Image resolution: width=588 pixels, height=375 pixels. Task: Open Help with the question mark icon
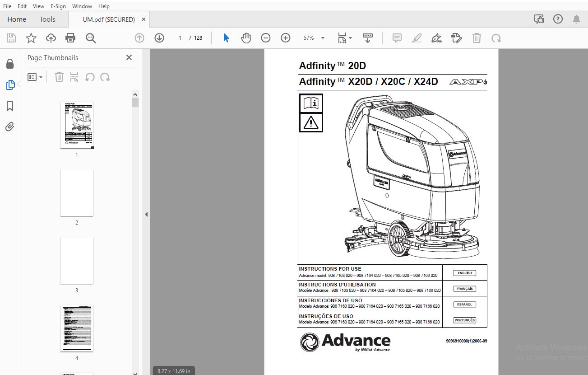(558, 19)
